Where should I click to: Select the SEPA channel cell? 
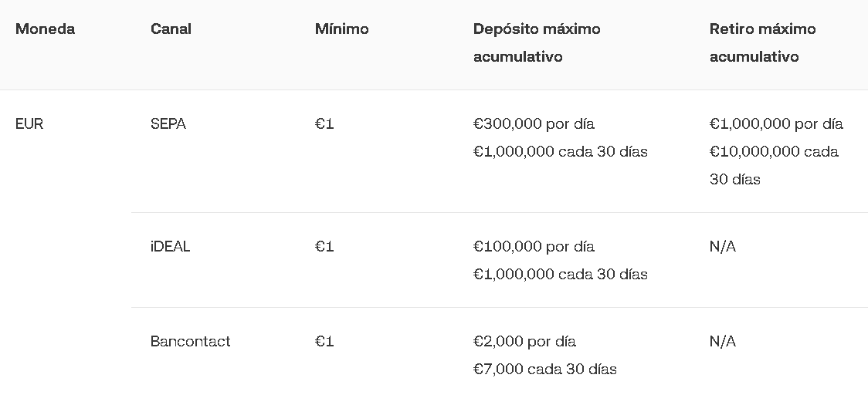tap(168, 124)
